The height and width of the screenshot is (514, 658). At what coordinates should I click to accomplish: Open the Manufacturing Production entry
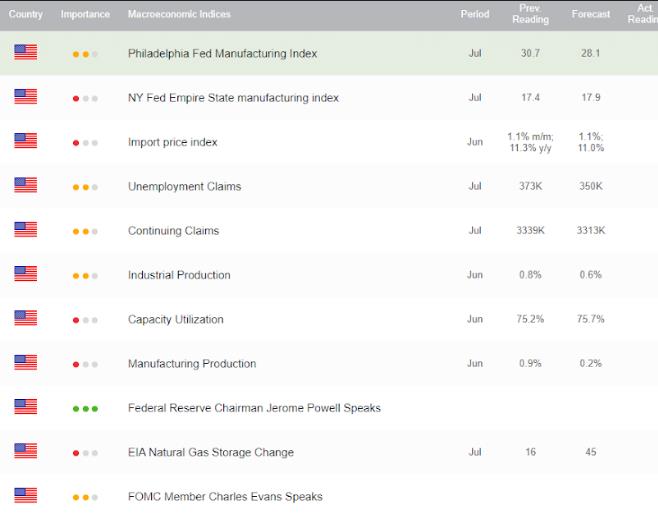click(192, 363)
